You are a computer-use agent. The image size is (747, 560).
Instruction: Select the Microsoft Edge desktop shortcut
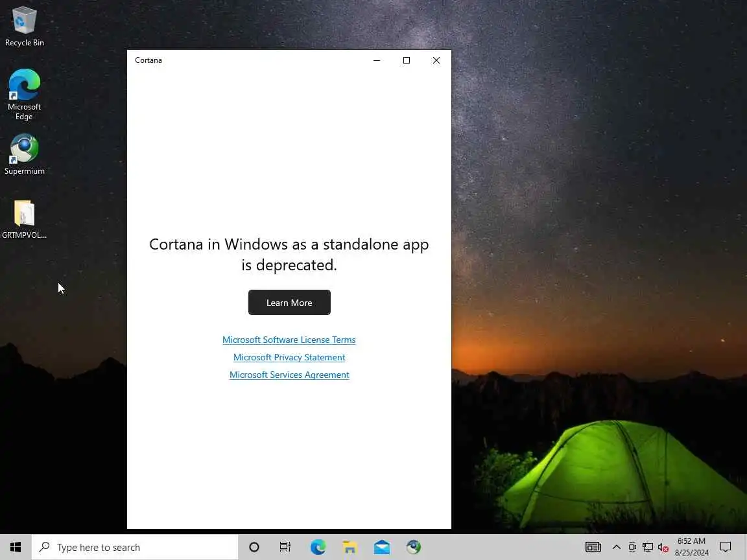24,94
